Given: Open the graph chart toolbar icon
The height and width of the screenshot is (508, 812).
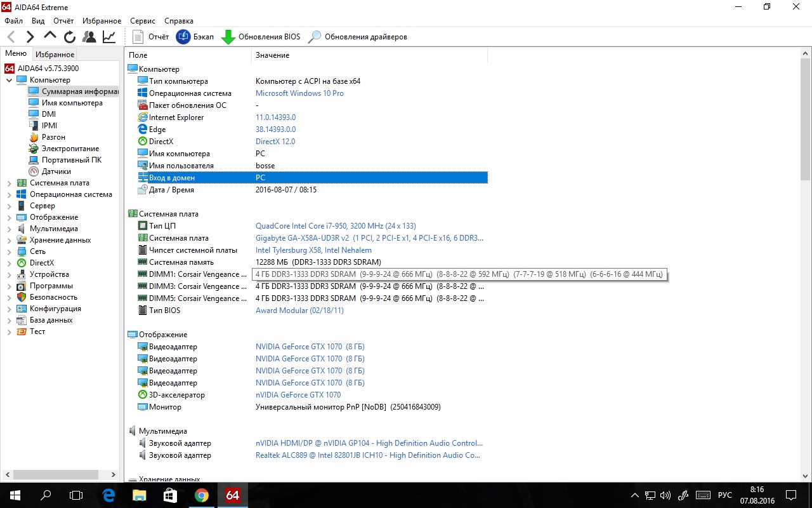Looking at the screenshot, I should [109, 37].
